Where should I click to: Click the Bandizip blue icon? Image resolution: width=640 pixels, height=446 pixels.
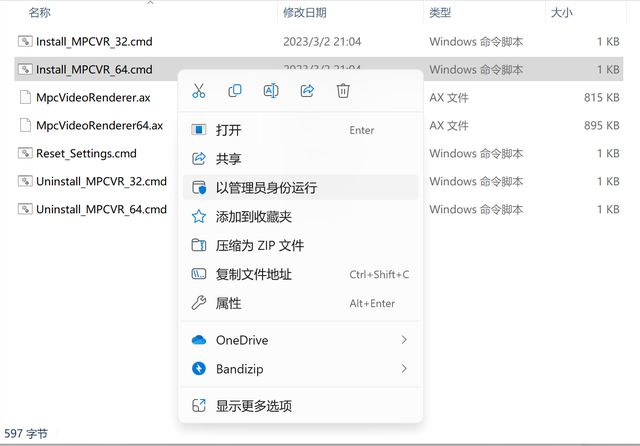coord(199,369)
